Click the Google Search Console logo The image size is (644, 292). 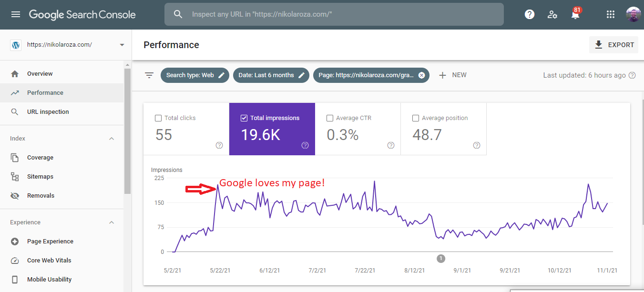(82, 14)
